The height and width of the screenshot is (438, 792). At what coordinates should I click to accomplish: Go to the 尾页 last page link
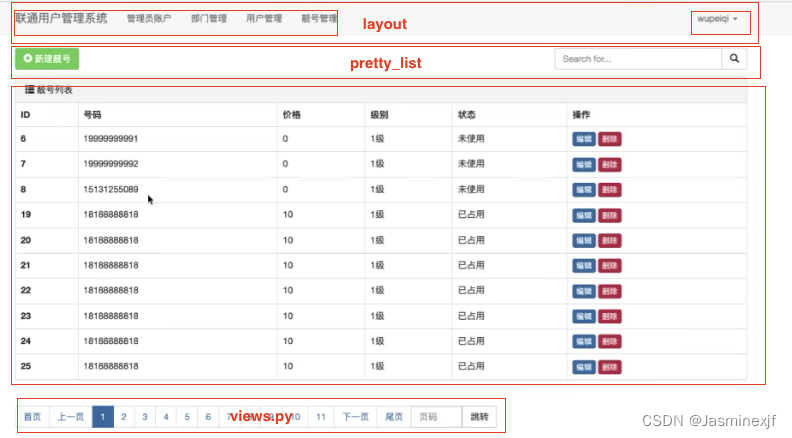[x=394, y=417]
